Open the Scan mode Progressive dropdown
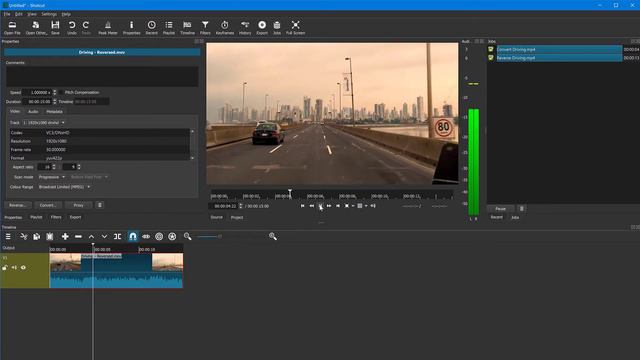Image resolution: width=640 pixels, height=360 pixels. [52, 177]
